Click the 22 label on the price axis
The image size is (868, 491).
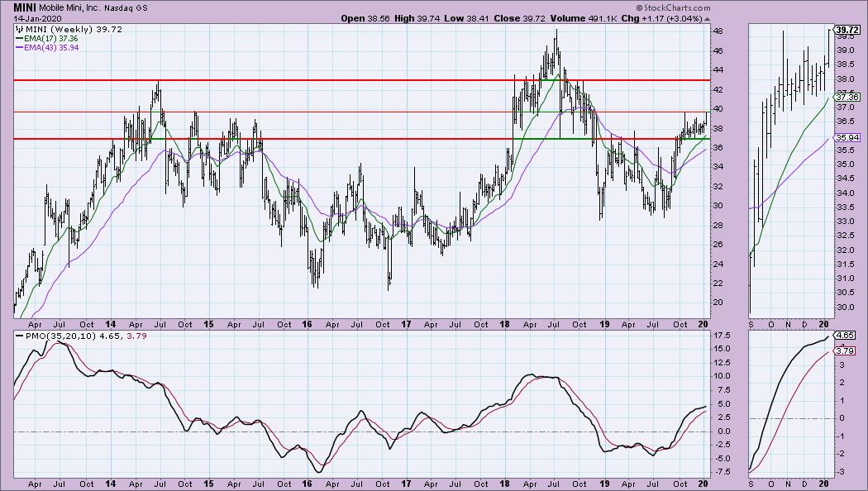[x=718, y=284]
